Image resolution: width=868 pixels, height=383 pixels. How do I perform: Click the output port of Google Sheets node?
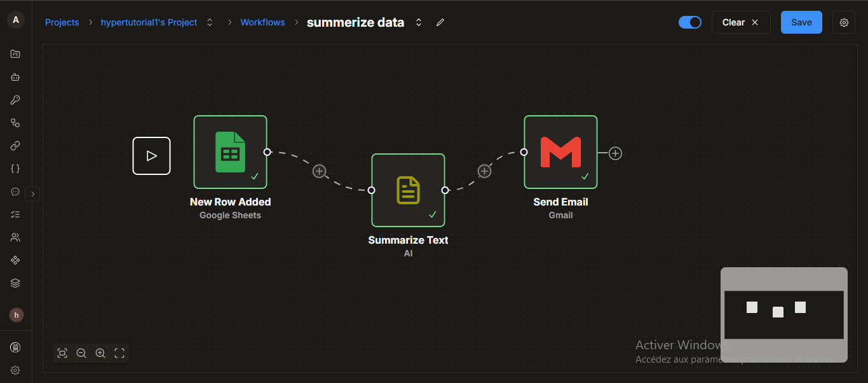pos(268,152)
